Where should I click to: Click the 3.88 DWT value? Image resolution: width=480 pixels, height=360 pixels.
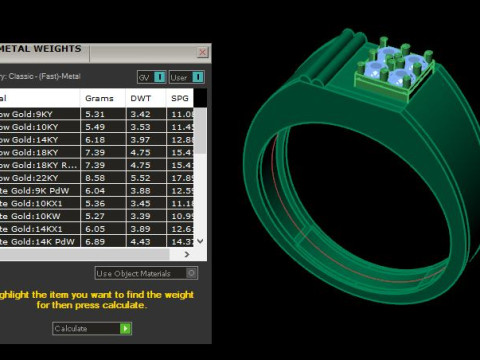click(x=140, y=191)
